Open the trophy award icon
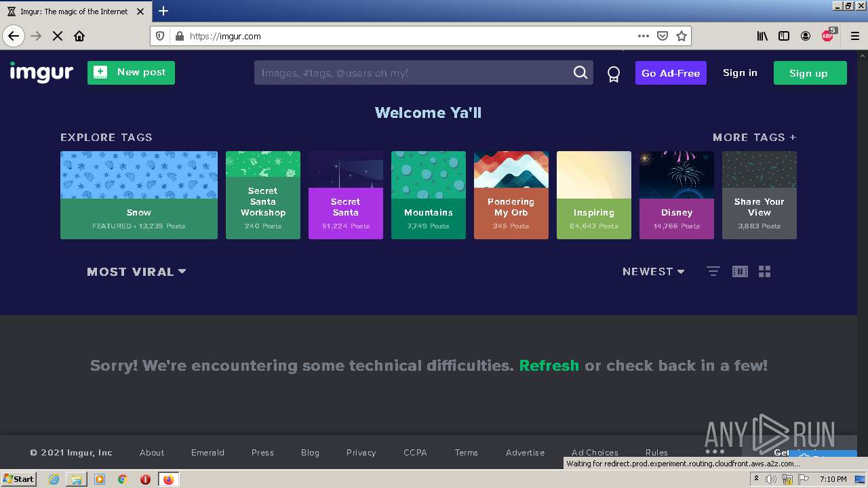868x488 pixels. (x=614, y=74)
